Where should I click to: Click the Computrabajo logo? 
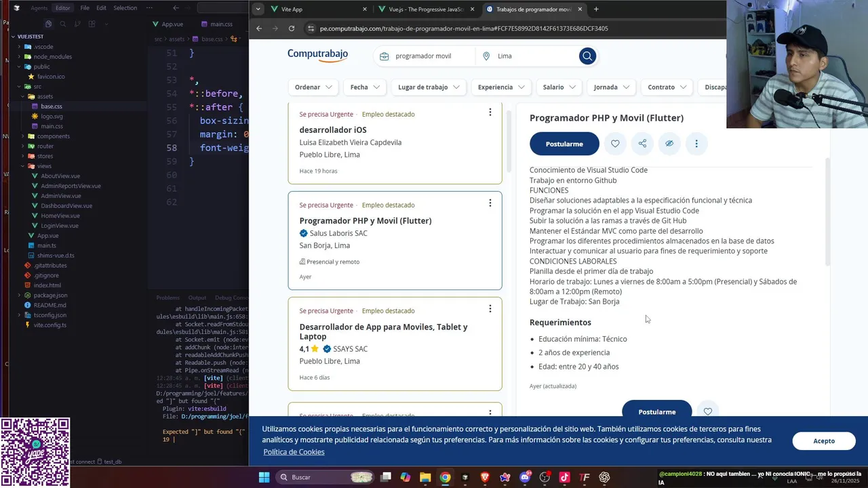317,55
